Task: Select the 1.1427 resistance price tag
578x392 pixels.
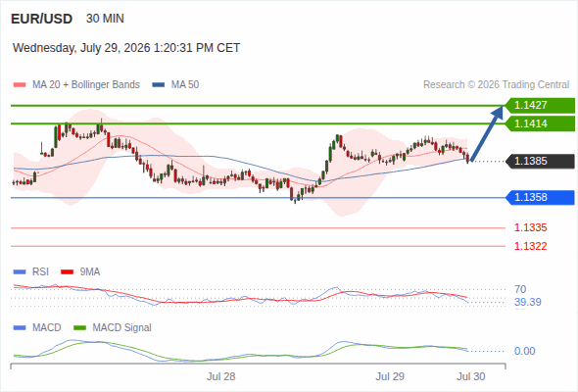Action: (541, 106)
